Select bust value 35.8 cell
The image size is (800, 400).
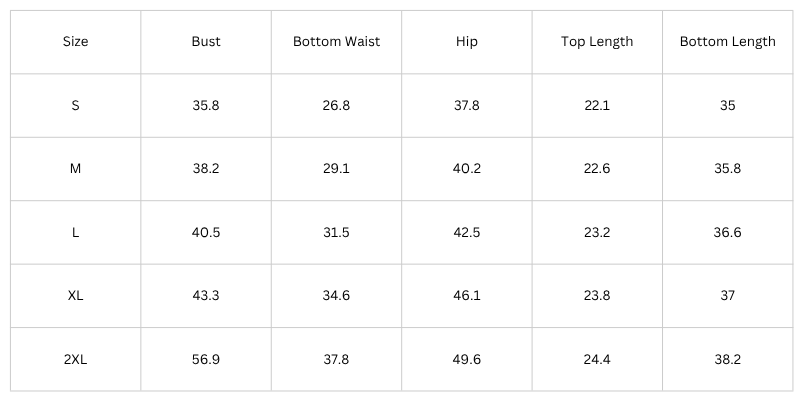coord(206,105)
